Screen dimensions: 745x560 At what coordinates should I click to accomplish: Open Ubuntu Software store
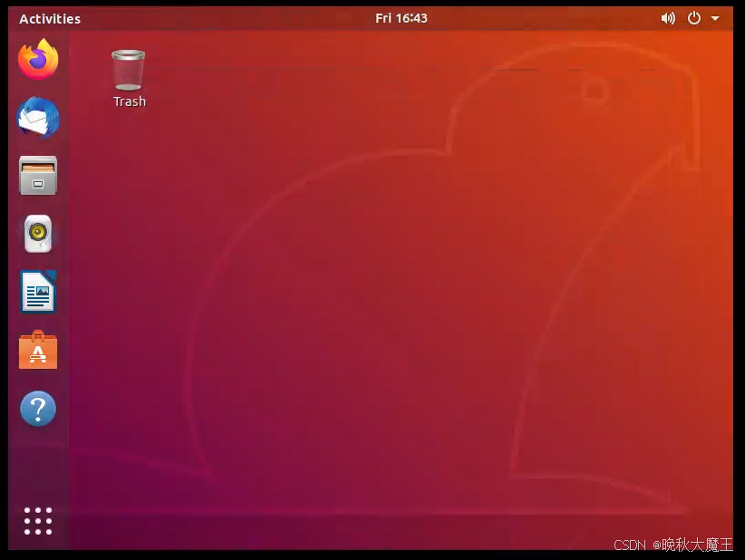point(38,350)
